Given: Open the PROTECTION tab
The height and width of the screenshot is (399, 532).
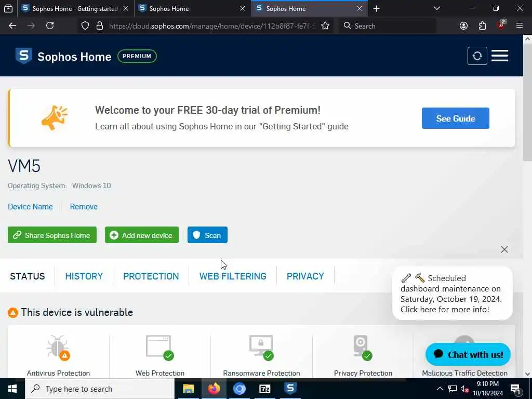Looking at the screenshot, I should (151, 276).
